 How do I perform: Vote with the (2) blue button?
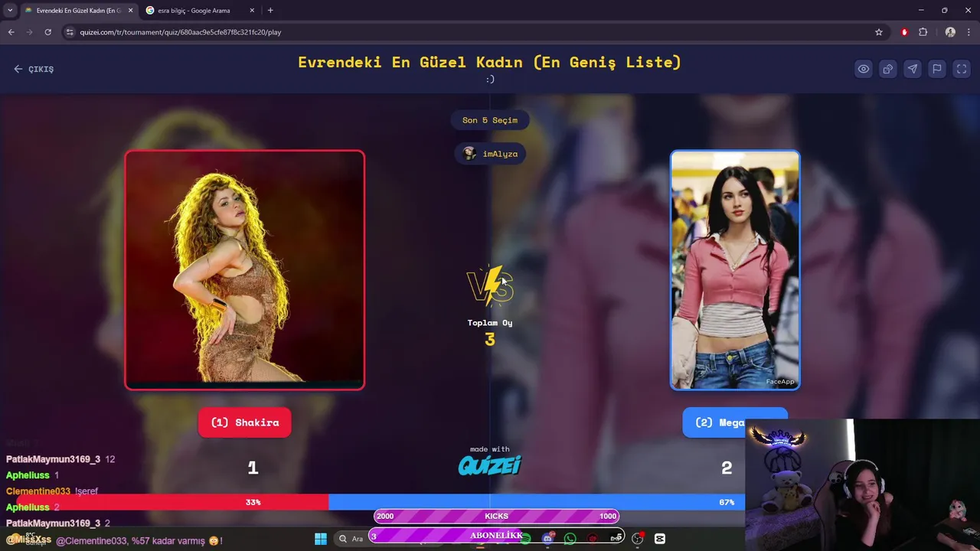[735, 422]
